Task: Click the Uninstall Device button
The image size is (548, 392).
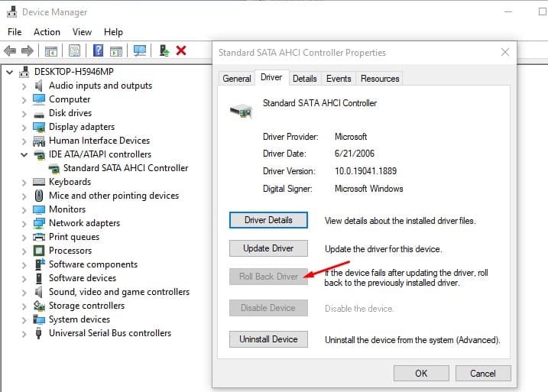Action: [268, 339]
